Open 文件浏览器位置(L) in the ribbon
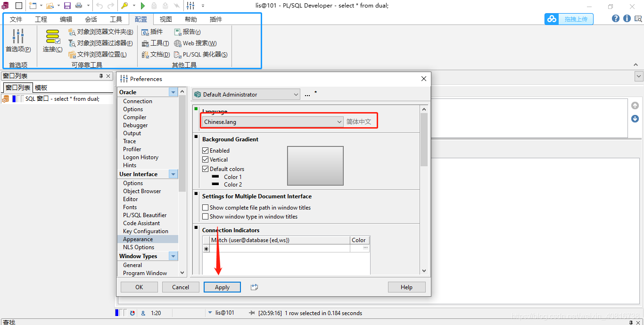This screenshot has width=644, height=325. tap(98, 54)
